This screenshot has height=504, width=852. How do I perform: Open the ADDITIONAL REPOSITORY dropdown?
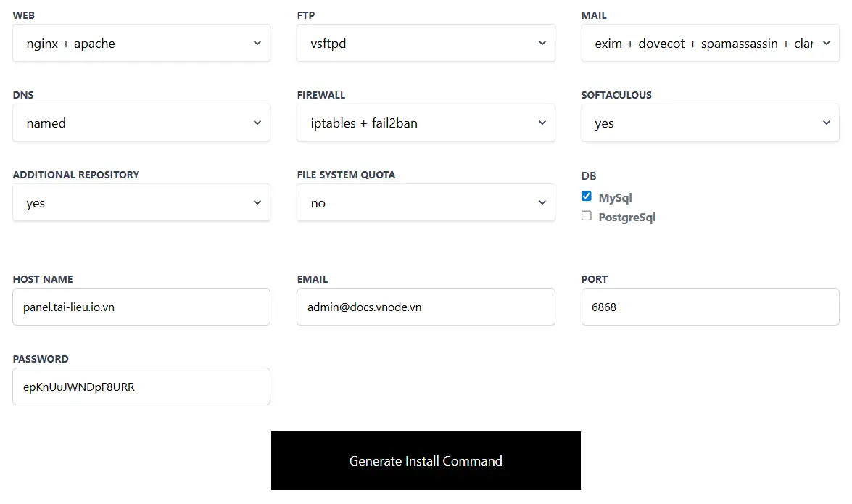click(141, 203)
